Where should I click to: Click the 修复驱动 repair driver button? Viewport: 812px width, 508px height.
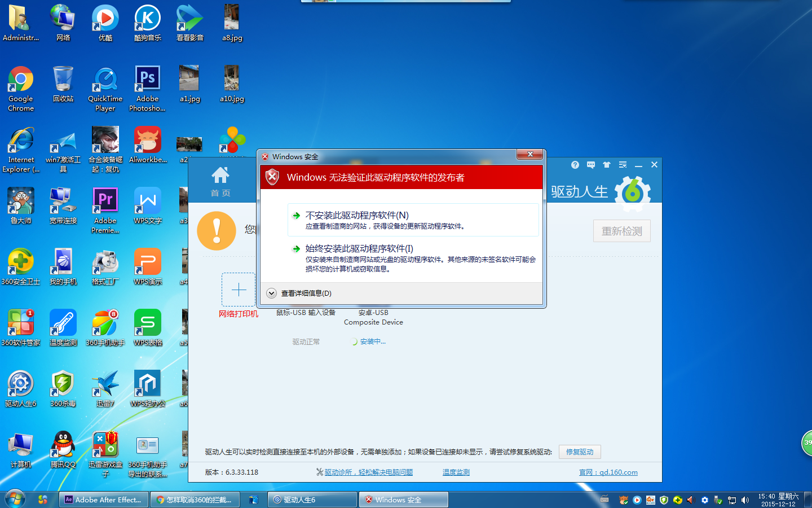580,452
